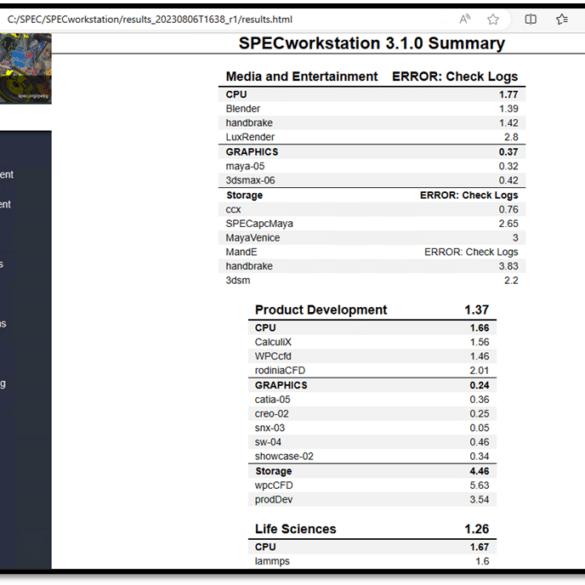The width and height of the screenshot is (585, 585).
Task: Click the catia-05 row label
Action: pos(272,400)
